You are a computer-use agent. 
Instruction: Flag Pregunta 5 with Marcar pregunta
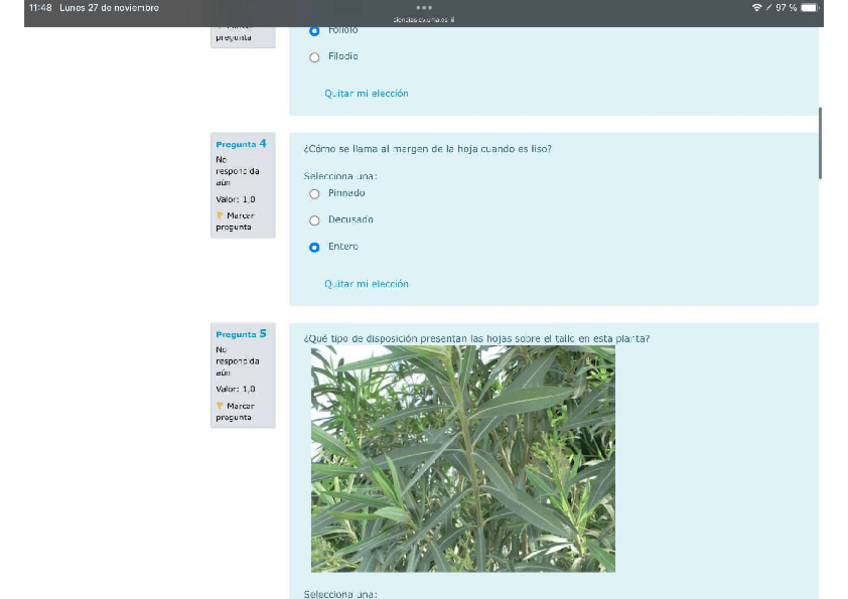tap(235, 411)
